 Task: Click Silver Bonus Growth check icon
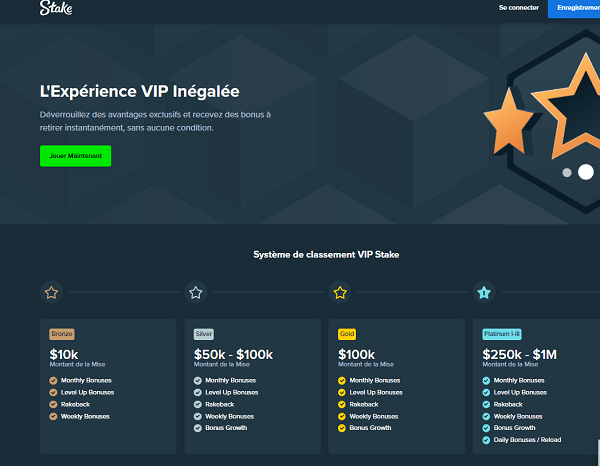point(197,428)
